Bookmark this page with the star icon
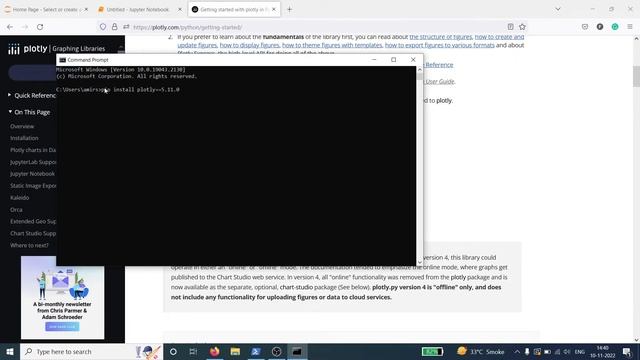The width and height of the screenshot is (640, 360). click(x=522, y=27)
